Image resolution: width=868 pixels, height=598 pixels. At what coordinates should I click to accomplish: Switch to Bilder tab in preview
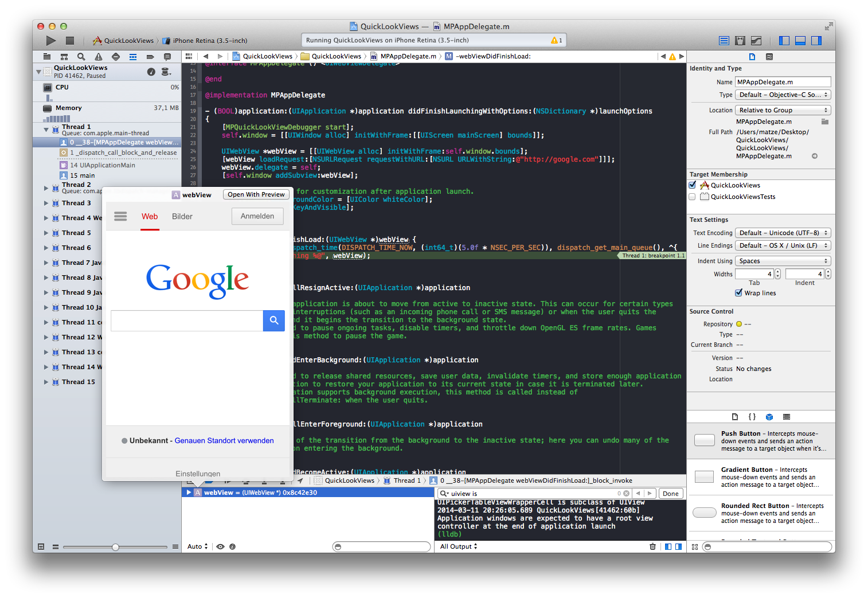pos(182,216)
